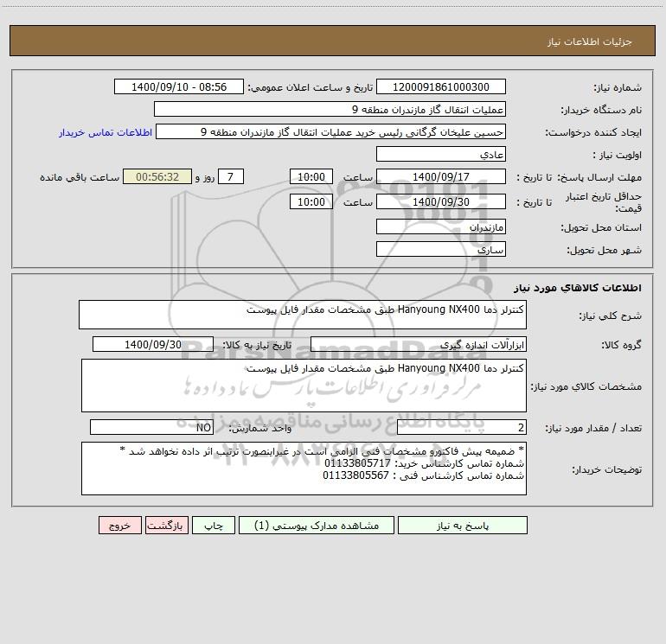Image resolution: width=666 pixels, height=644 pixels.
Task: Click price validity date 1400/09/30
Action: click(x=441, y=201)
